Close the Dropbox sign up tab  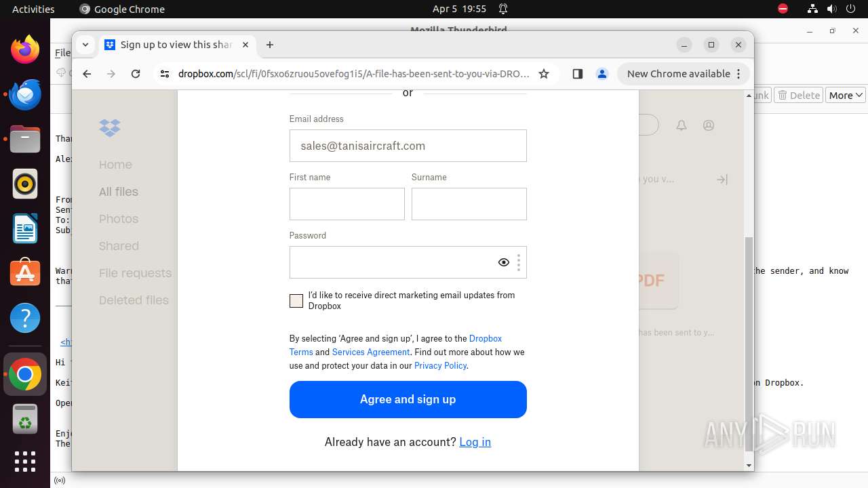point(245,45)
